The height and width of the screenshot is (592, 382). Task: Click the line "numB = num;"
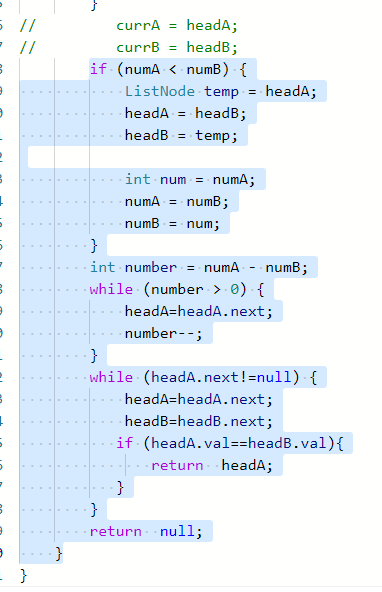coord(172,223)
